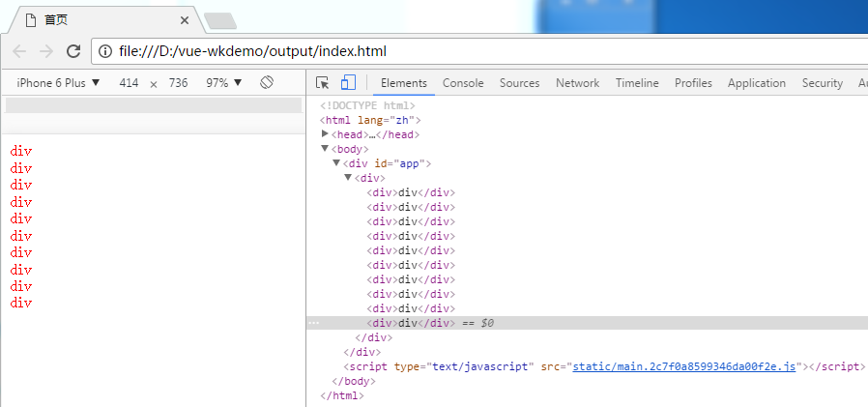Activate the inspect element picker icon
Image resolution: width=868 pixels, height=407 pixels.
322,83
